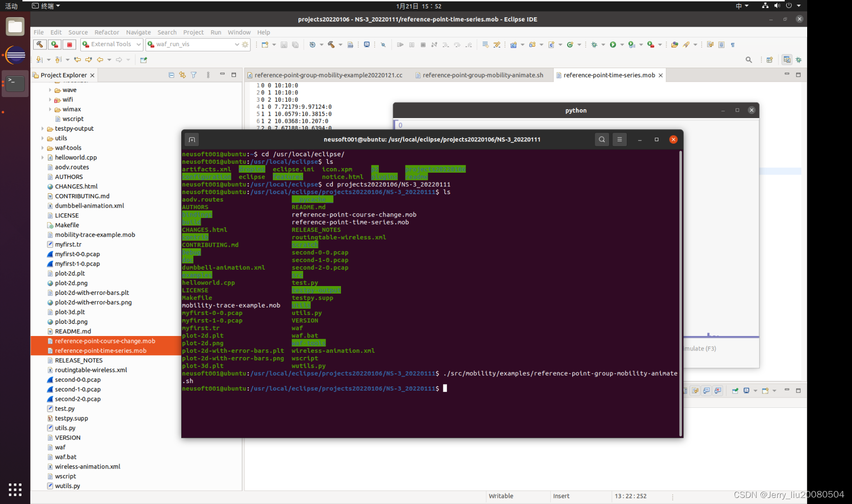The image size is (852, 504).
Task: Select Makefile in Project Explorer
Action: (x=67, y=225)
